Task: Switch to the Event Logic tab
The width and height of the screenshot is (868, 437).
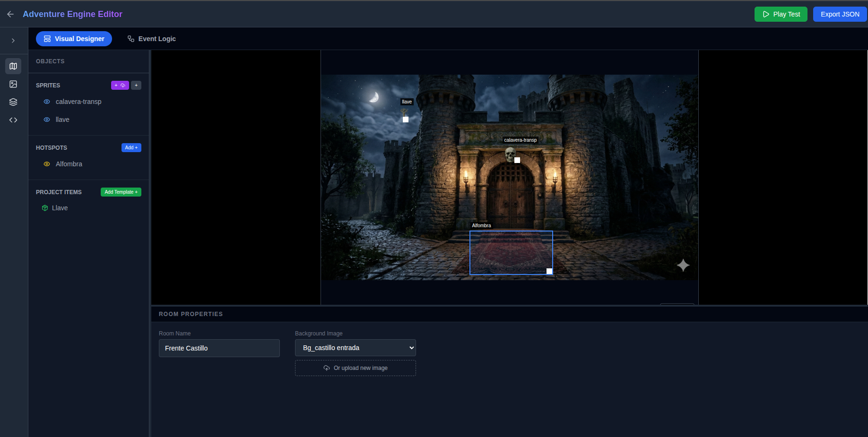Action: [151, 39]
